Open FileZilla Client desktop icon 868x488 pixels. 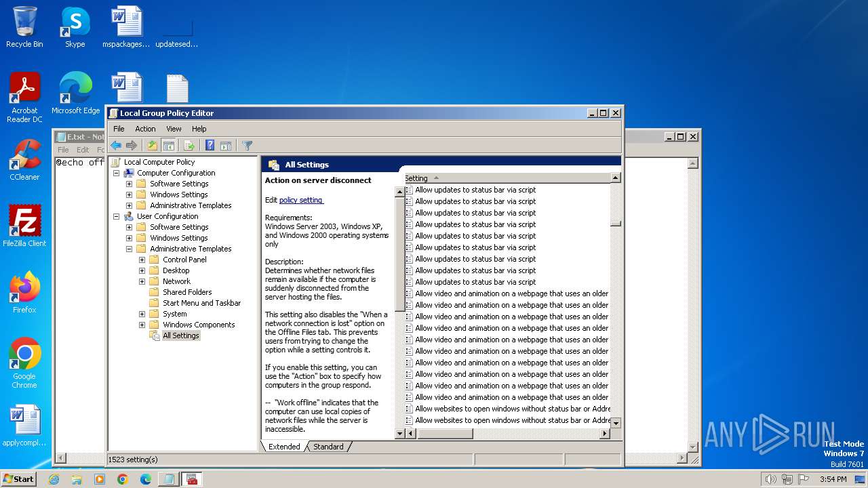24,226
